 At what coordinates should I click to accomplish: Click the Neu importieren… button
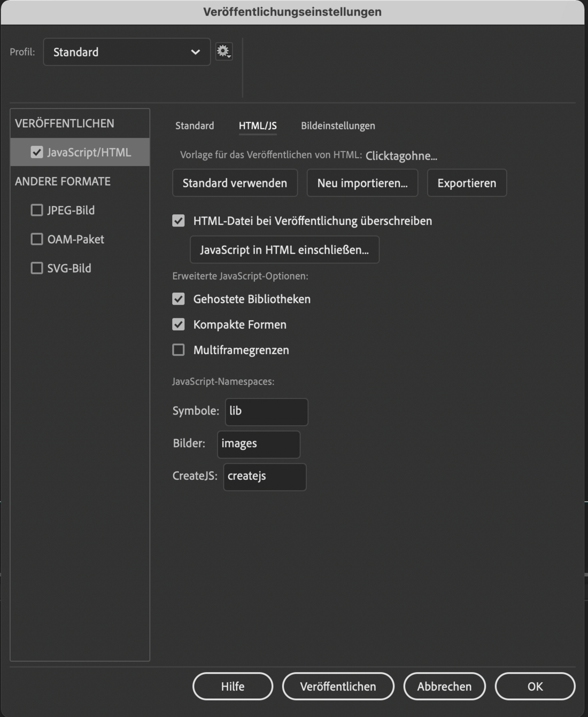362,183
